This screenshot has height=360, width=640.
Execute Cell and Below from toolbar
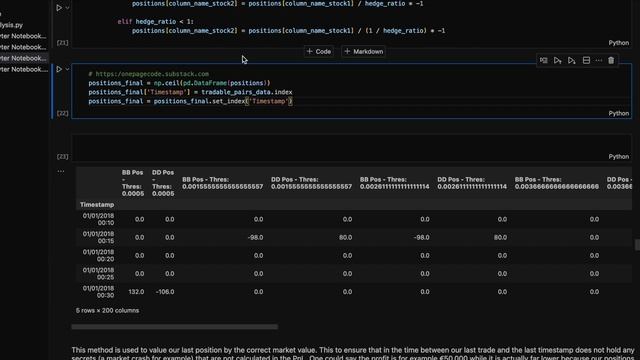572,60
